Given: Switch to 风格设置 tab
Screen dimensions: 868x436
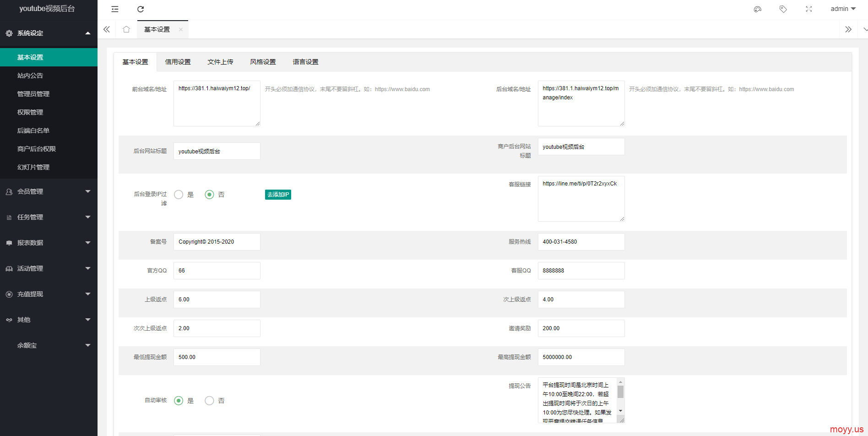Looking at the screenshot, I should click(x=263, y=62).
